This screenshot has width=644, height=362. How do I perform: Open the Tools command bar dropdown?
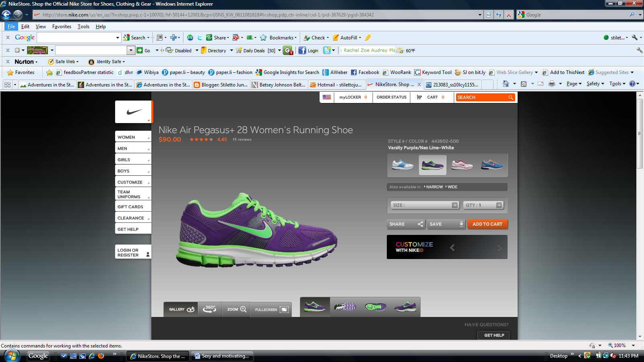pyautogui.click(x=617, y=84)
